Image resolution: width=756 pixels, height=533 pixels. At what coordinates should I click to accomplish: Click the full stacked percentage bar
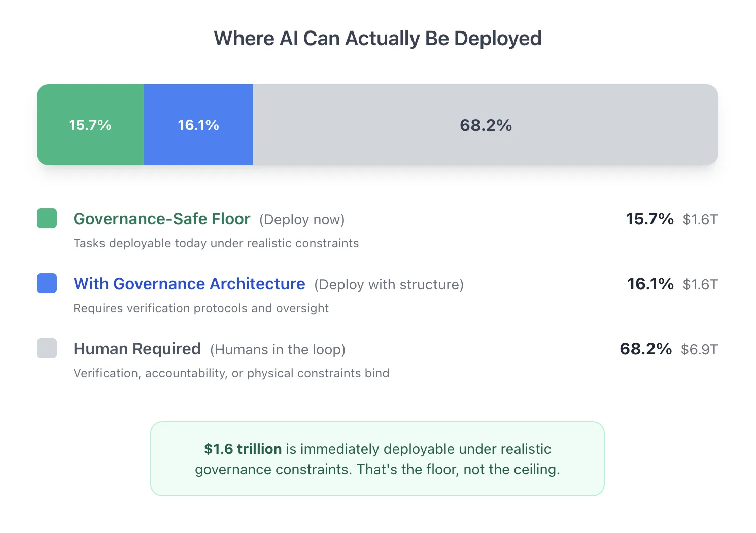coord(378,124)
